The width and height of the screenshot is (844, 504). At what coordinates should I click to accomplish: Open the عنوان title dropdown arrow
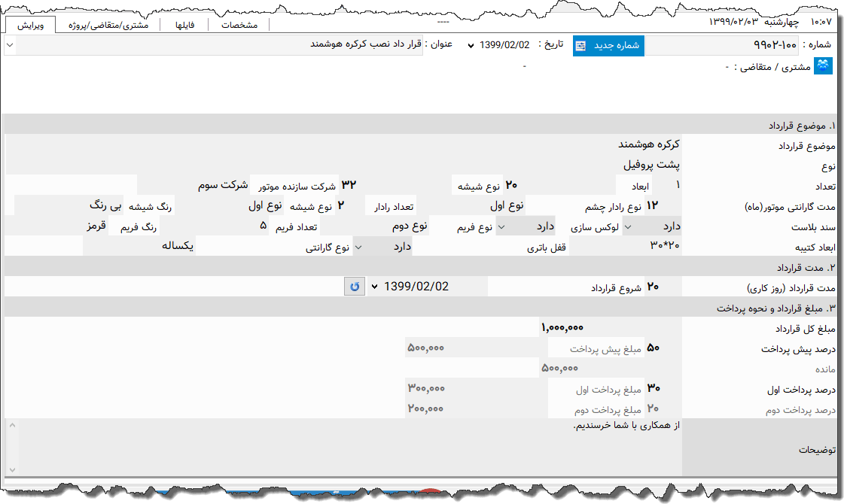coord(10,44)
